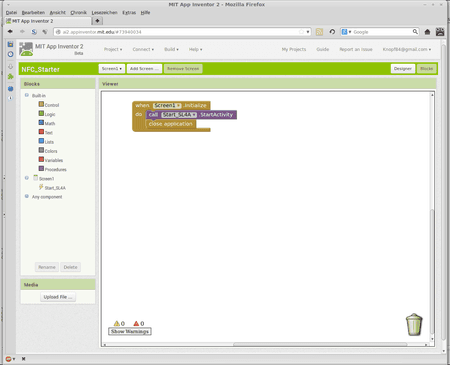This screenshot has width=450, height=365.
Task: Click the Upload File button
Action: click(x=58, y=297)
